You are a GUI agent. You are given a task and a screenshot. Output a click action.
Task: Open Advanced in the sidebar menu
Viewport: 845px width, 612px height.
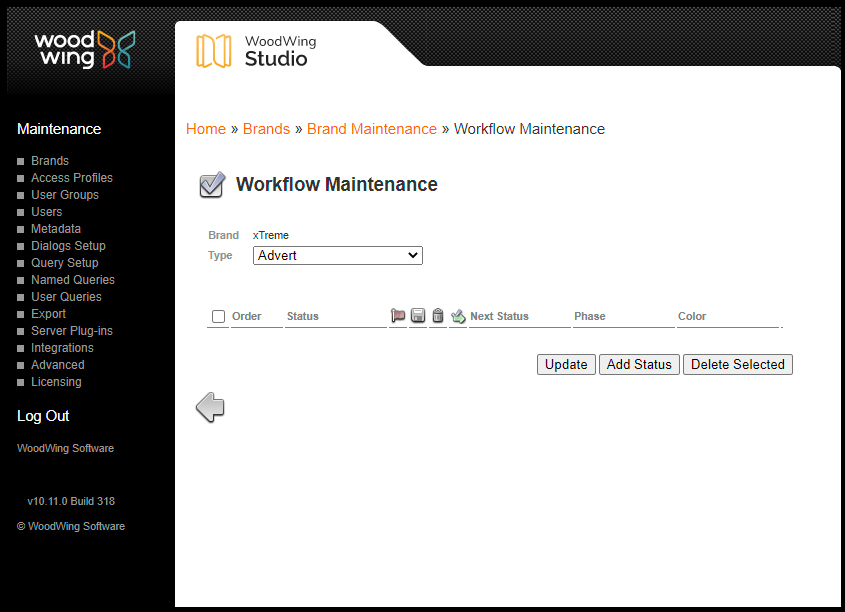pos(58,365)
